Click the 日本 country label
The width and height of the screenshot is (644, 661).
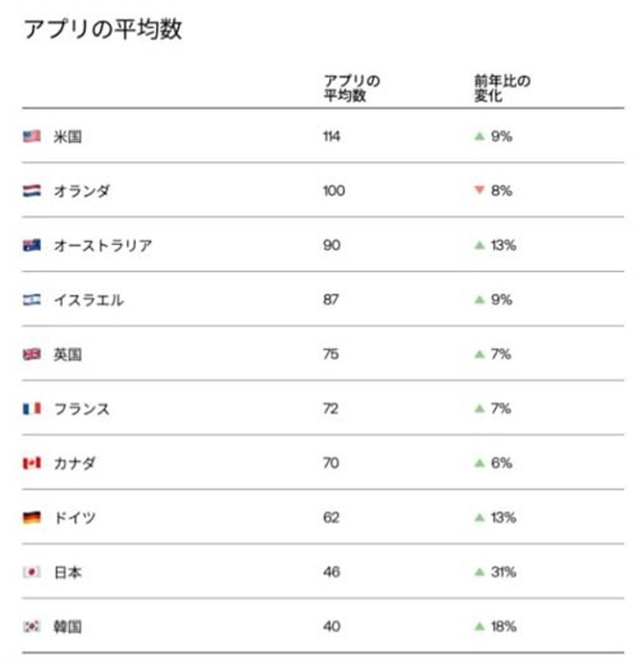click(68, 573)
